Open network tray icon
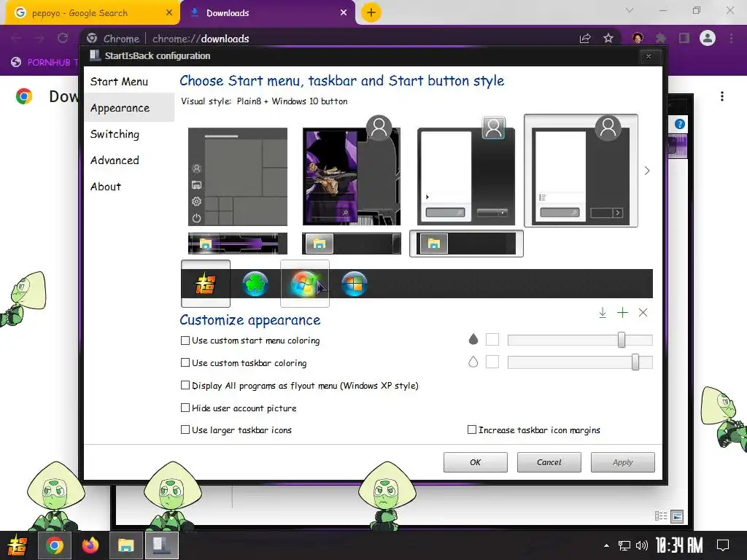The height and width of the screenshot is (560, 747). [x=624, y=545]
